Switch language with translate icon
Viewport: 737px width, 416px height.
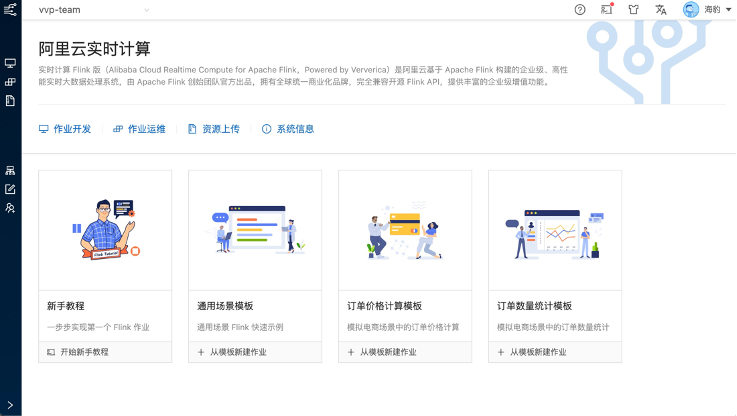tap(661, 9)
